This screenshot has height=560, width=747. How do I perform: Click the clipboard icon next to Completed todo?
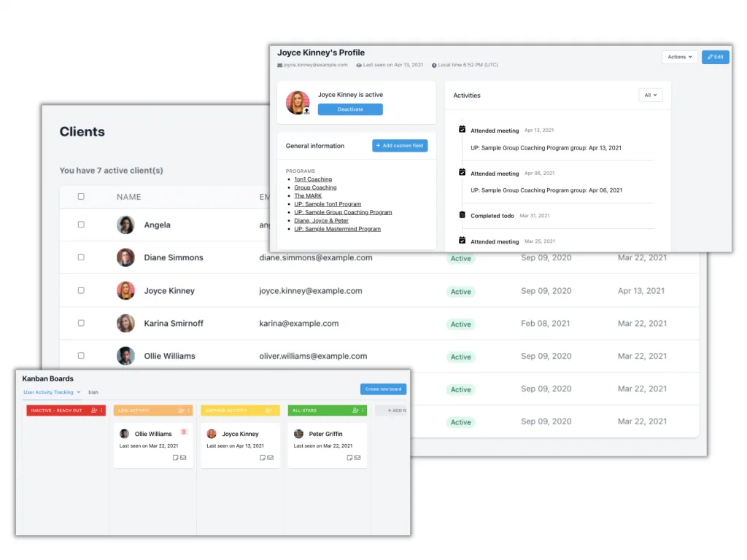(x=462, y=214)
